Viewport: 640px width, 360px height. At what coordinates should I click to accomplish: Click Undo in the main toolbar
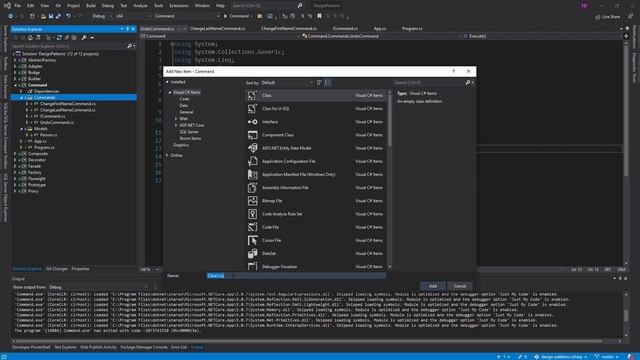(68, 16)
